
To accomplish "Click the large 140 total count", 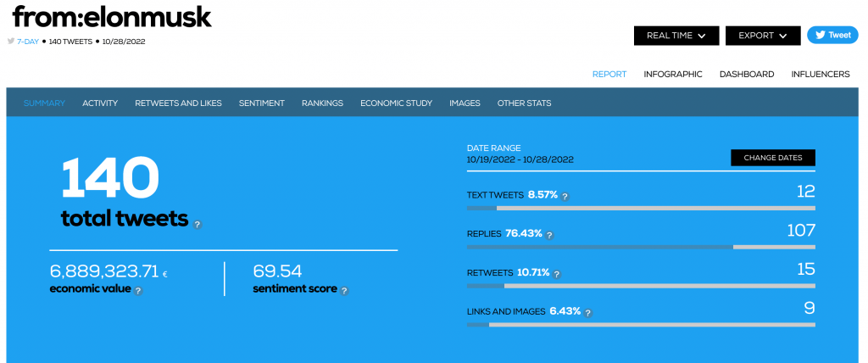I will (x=110, y=178).
